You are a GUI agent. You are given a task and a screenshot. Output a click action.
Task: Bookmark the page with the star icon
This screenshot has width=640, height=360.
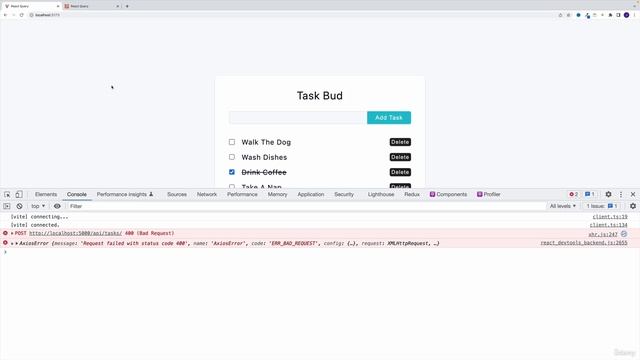569,15
